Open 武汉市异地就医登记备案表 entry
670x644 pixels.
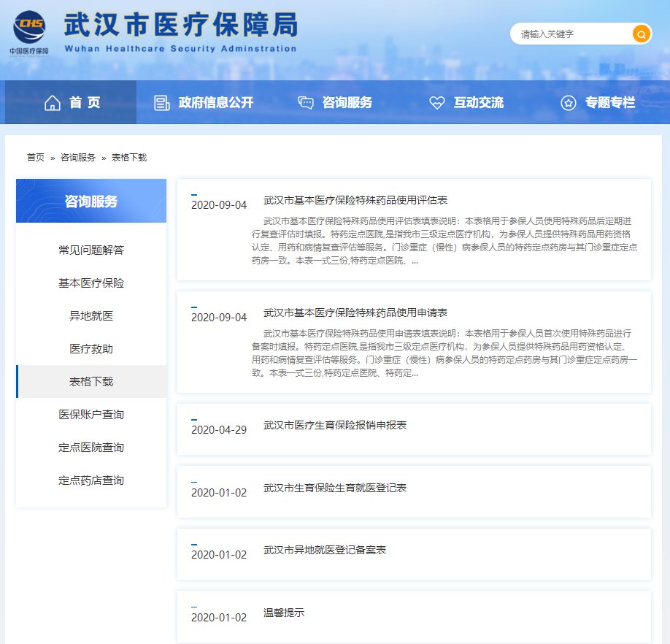point(324,550)
